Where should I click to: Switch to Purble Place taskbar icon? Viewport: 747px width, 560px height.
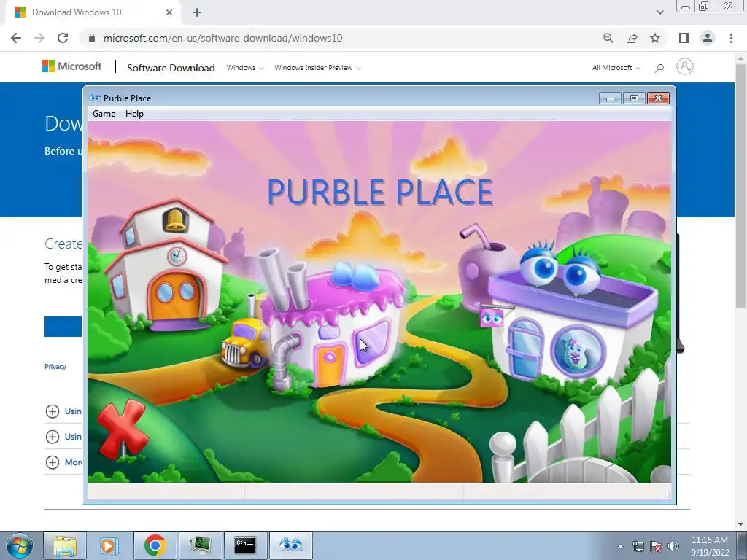[x=290, y=545]
